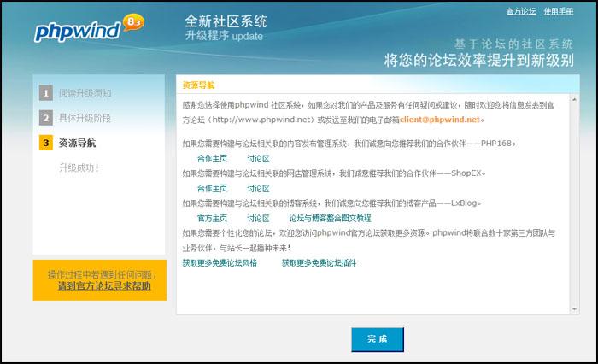
Task: Click the 操作过程中若遇到任何问题 notice text
Action: [102, 274]
